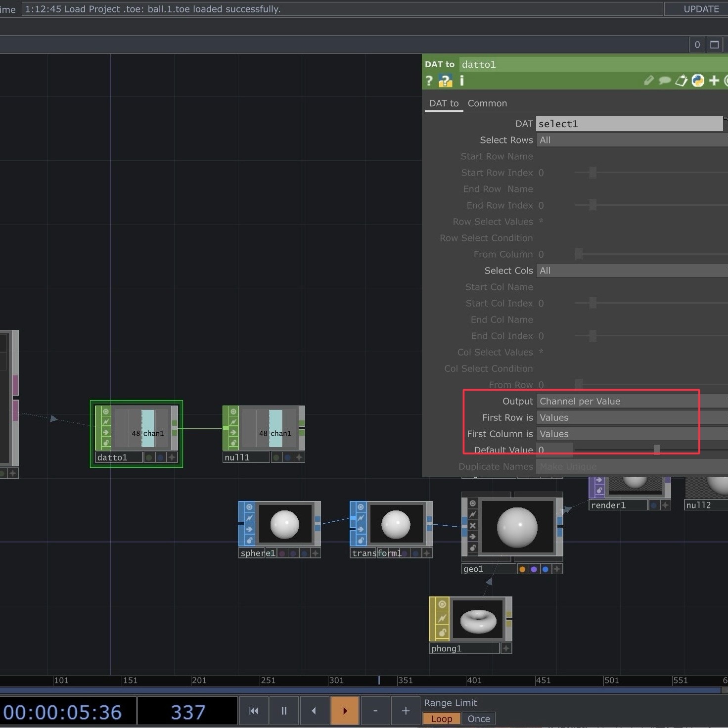The width and height of the screenshot is (728, 728).
Task: Toggle the lock flag on sphere1 node
Action: click(249, 540)
